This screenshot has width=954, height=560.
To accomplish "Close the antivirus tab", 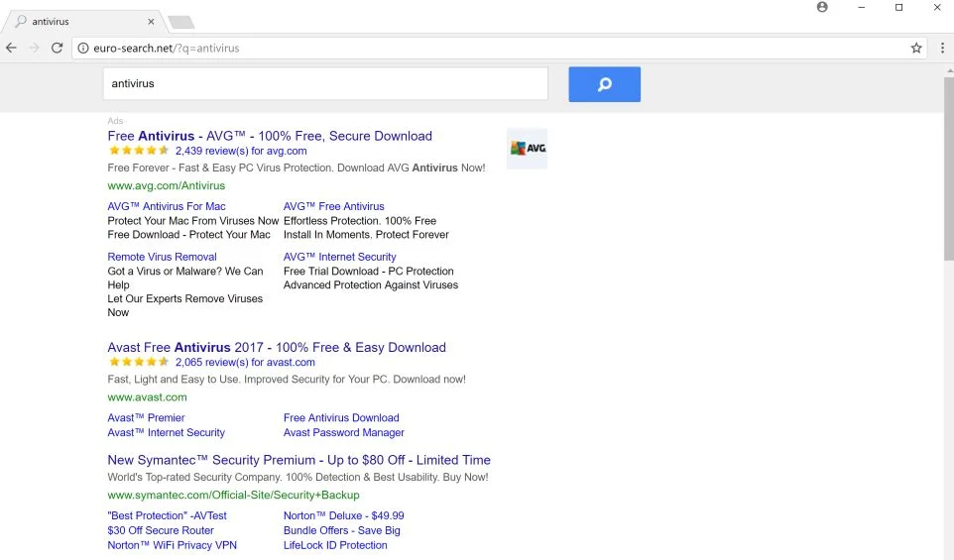I will (x=151, y=21).
